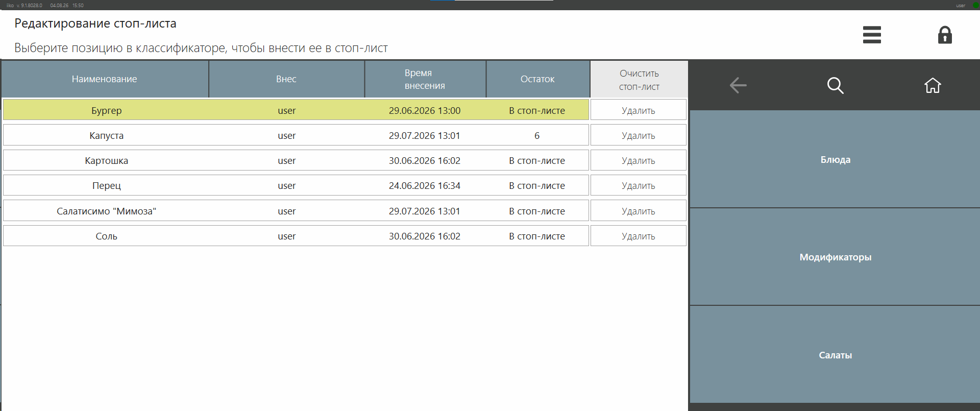Click time cell in Салатисимо row
The image size is (980, 411).
coord(425,211)
